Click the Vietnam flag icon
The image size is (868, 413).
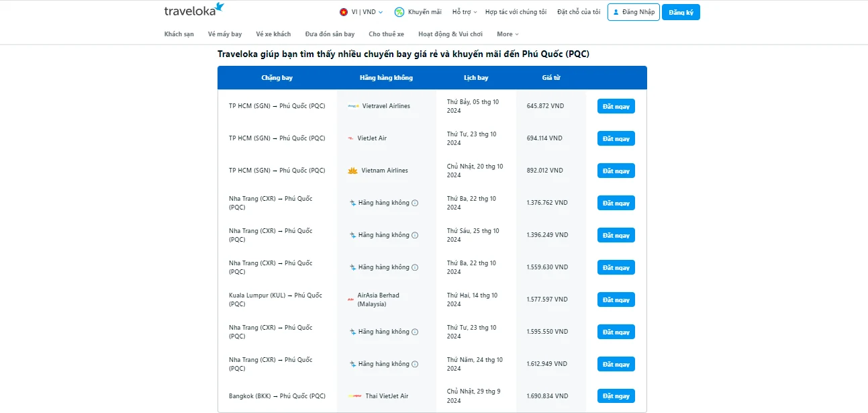pos(344,12)
